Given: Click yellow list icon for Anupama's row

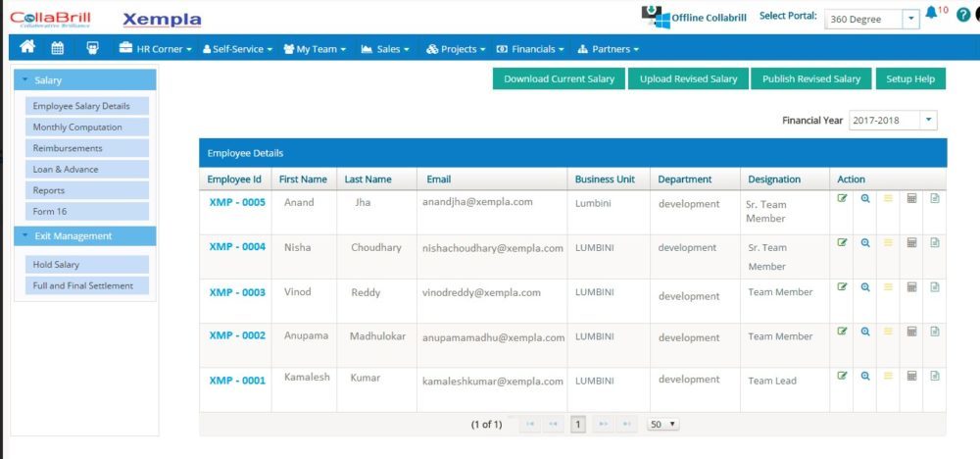Looking at the screenshot, I should (x=889, y=331).
